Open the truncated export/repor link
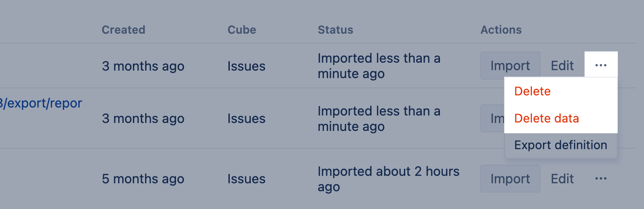 (x=41, y=103)
